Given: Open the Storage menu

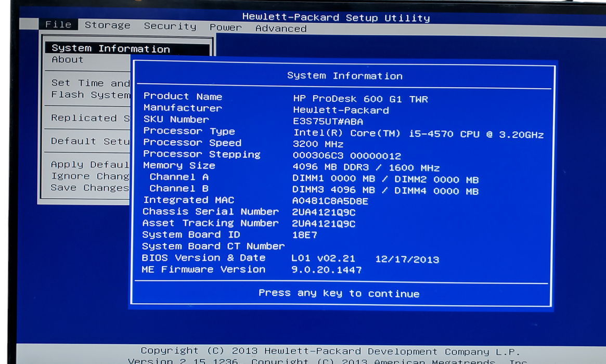Looking at the screenshot, I should 108,25.
